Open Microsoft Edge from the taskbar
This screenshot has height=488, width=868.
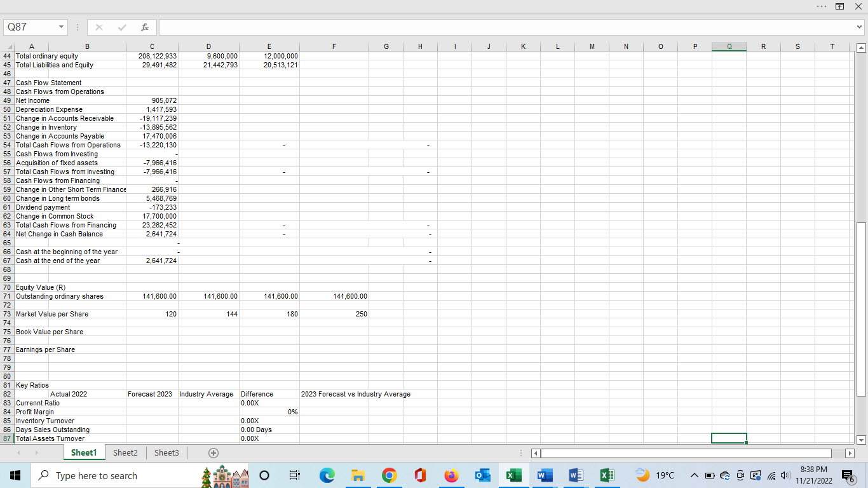pyautogui.click(x=327, y=475)
